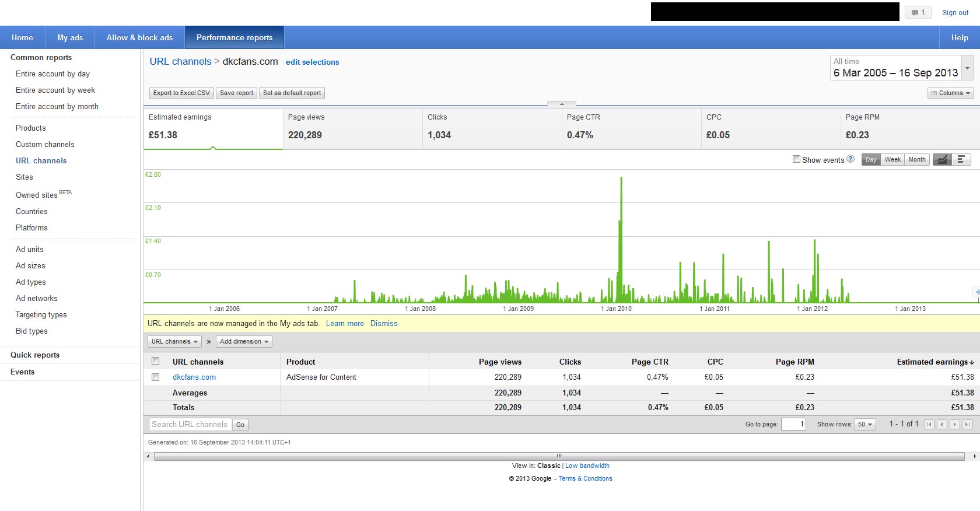Go to previous page arrow
980x511 pixels.
pos(942,425)
